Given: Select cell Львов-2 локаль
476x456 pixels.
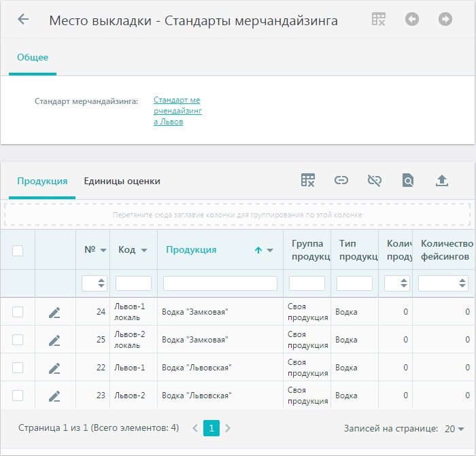Looking at the screenshot, I should coord(133,340).
